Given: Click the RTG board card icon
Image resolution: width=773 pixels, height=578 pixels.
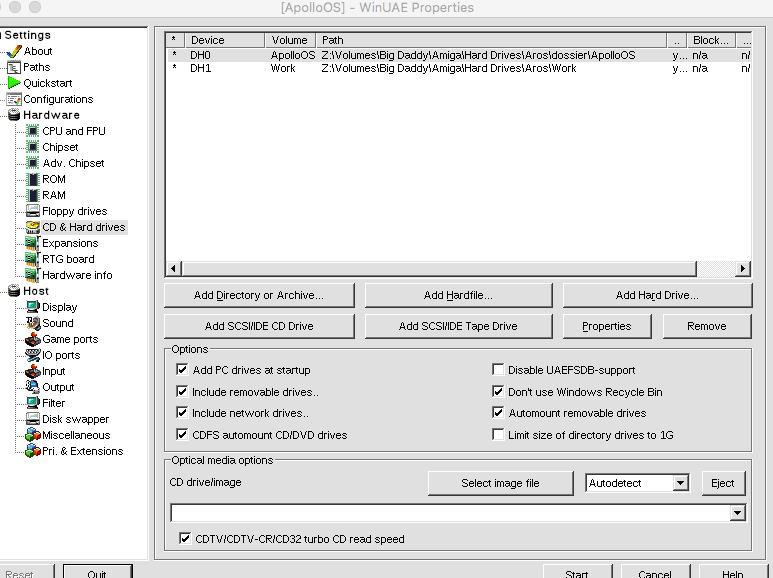Looking at the screenshot, I should [x=32, y=259].
